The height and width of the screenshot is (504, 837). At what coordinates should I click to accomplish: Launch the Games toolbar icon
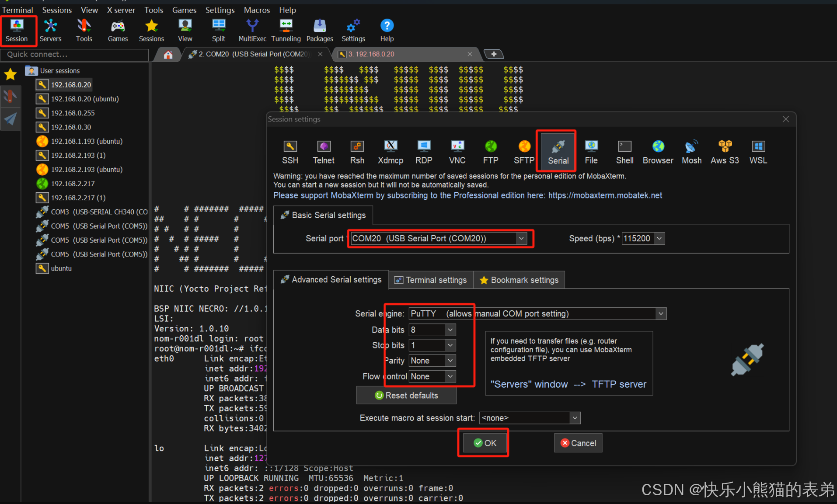coord(118,31)
